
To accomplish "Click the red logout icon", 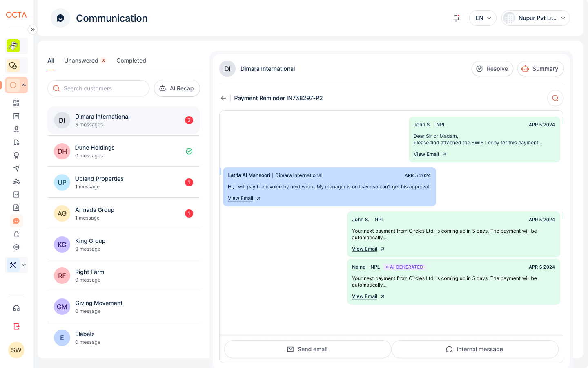I will click(16, 326).
